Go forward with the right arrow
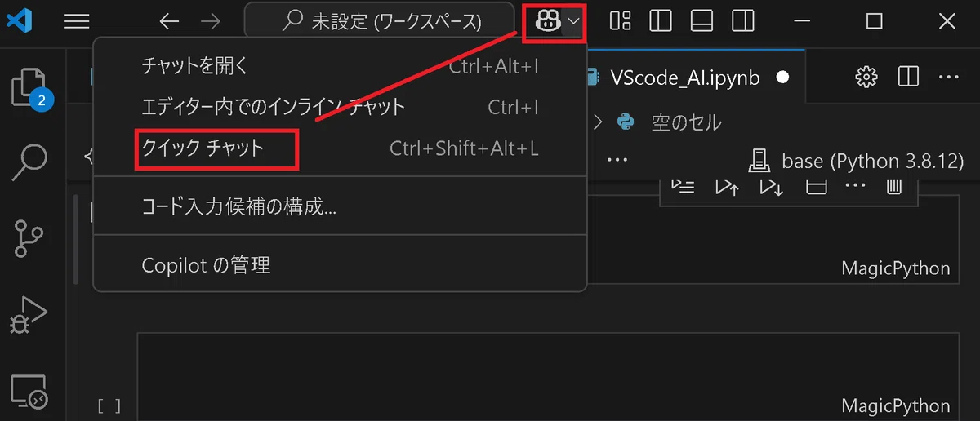 [x=211, y=22]
